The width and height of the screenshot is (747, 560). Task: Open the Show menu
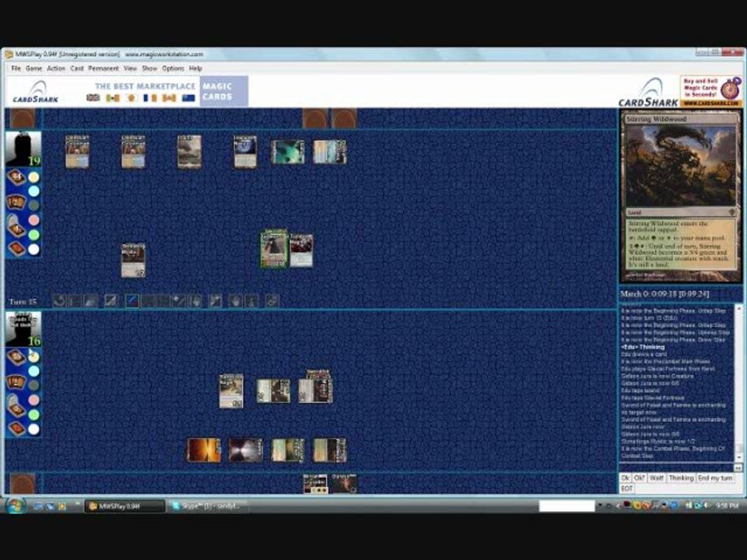[149, 68]
